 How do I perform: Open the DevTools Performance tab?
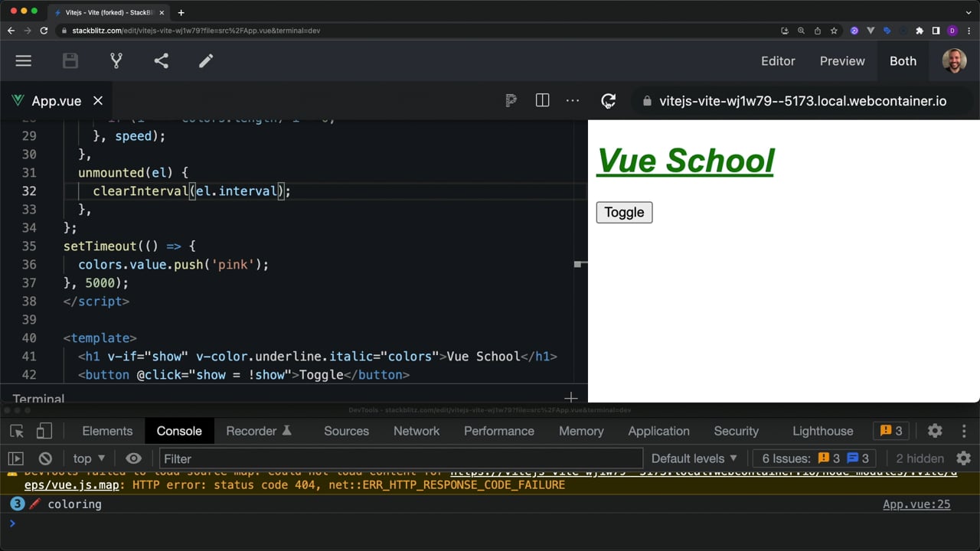point(498,431)
